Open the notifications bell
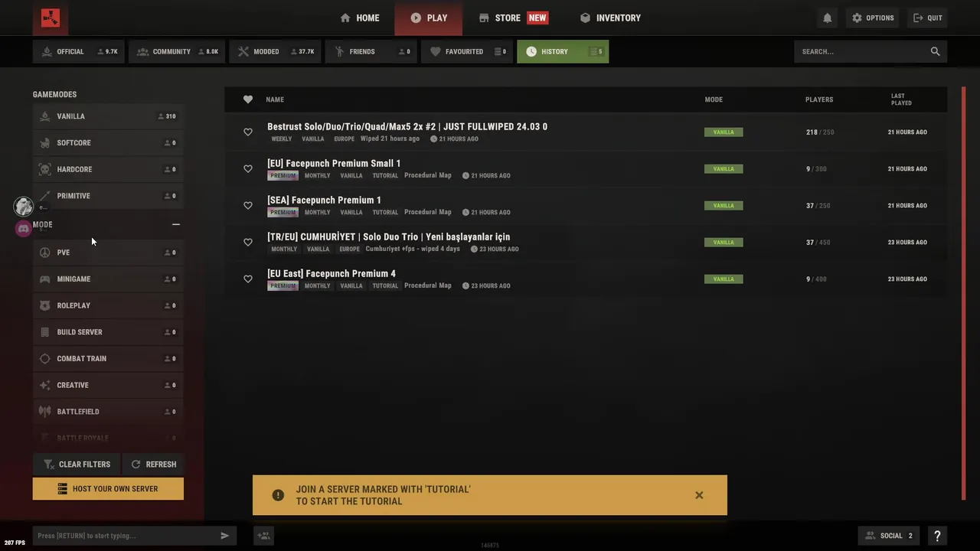Screen dimensions: 980x551 (827, 18)
